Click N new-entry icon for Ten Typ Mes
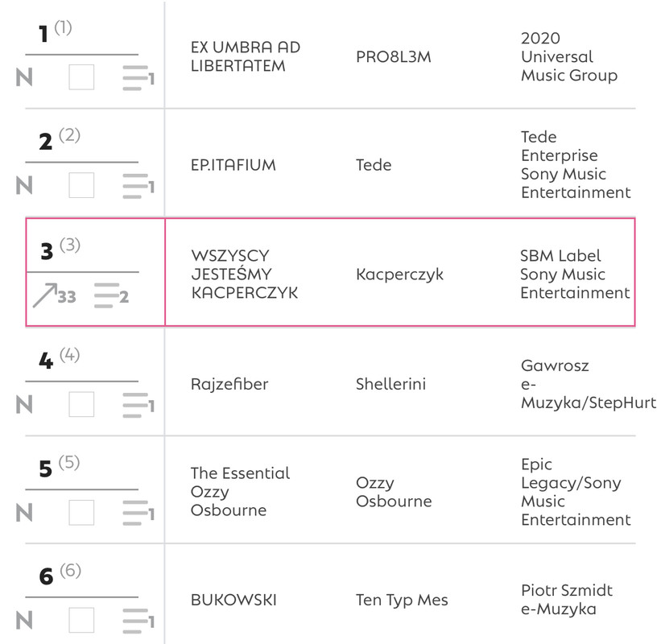 coord(24,621)
